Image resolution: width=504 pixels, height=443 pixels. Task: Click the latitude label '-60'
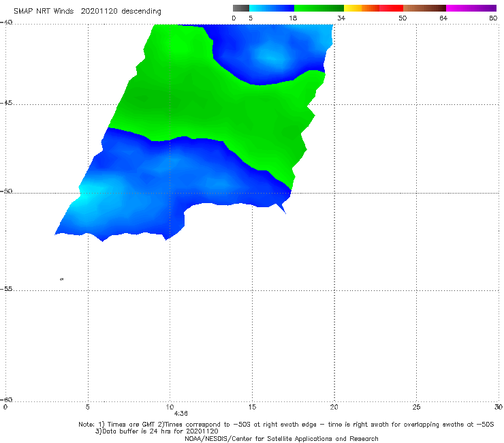coord(6,399)
